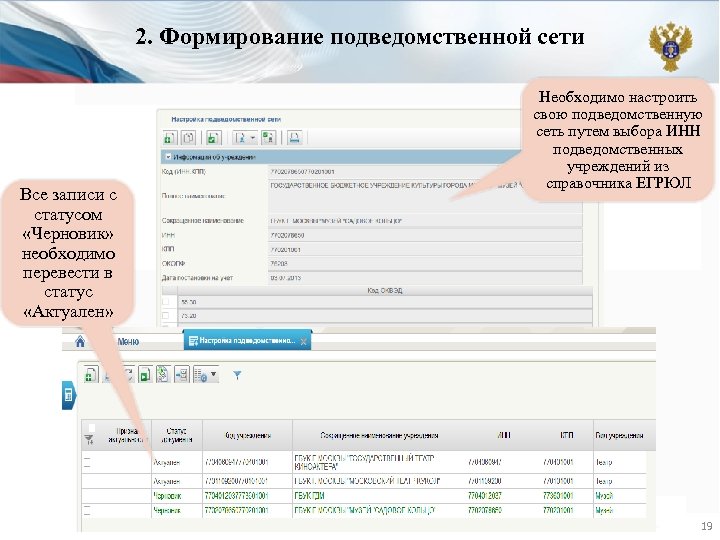Click the 'Код ОКВЭД' column header
The width and height of the screenshot is (720, 540).
[385, 291]
